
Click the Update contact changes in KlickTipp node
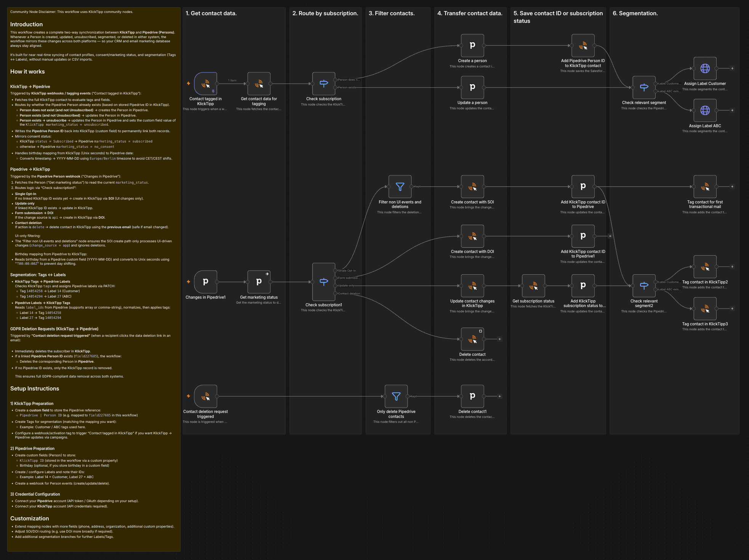tap(472, 286)
